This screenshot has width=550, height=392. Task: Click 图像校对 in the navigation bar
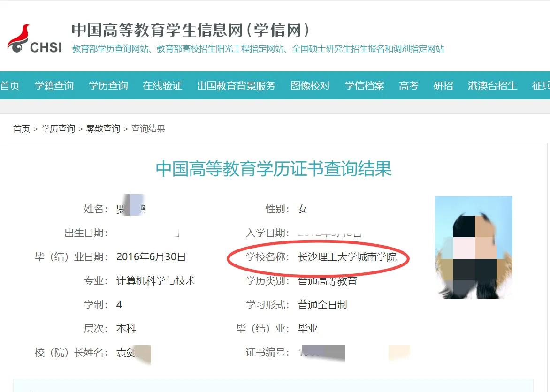coord(310,86)
